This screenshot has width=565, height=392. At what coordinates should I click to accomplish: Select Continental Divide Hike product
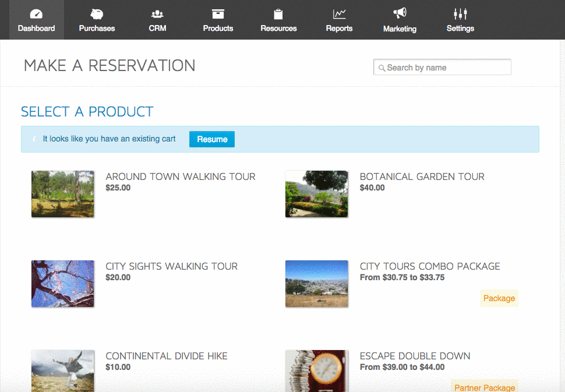(x=167, y=356)
